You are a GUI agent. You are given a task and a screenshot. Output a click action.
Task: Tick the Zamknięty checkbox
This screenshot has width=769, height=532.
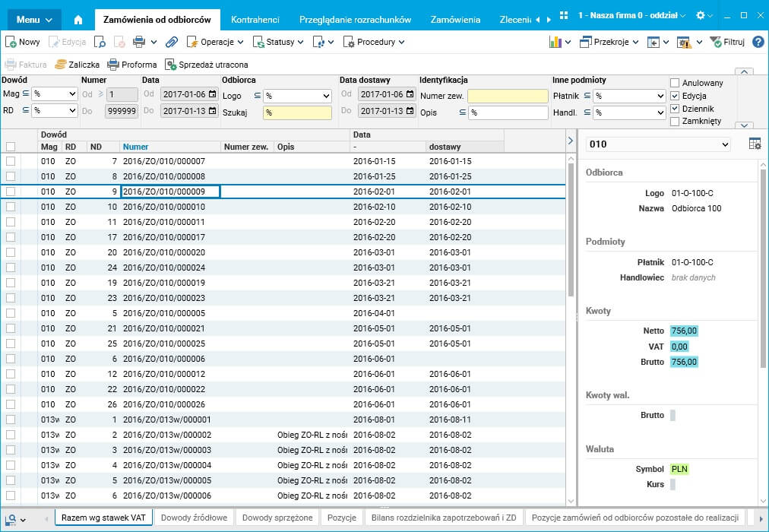[675, 122]
